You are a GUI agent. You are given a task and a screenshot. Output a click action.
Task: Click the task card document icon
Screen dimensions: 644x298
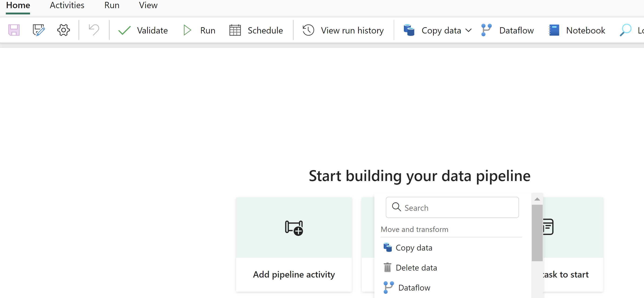tap(548, 227)
